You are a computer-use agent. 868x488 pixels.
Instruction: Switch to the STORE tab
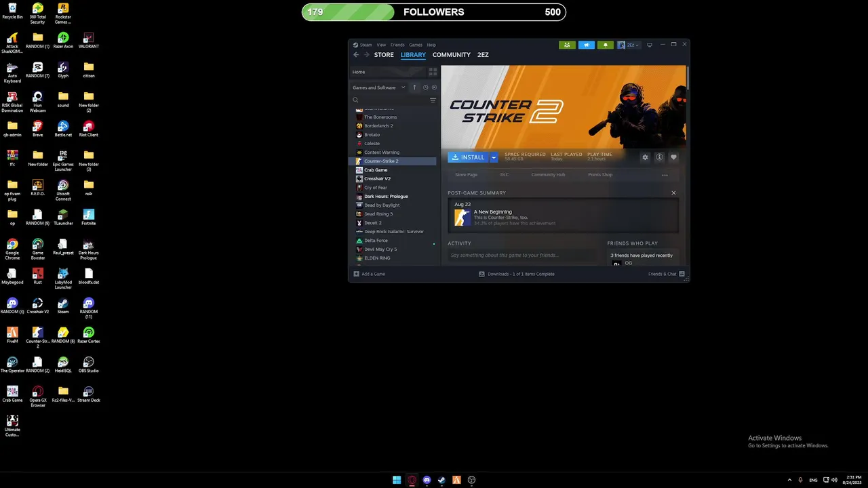pyautogui.click(x=384, y=55)
